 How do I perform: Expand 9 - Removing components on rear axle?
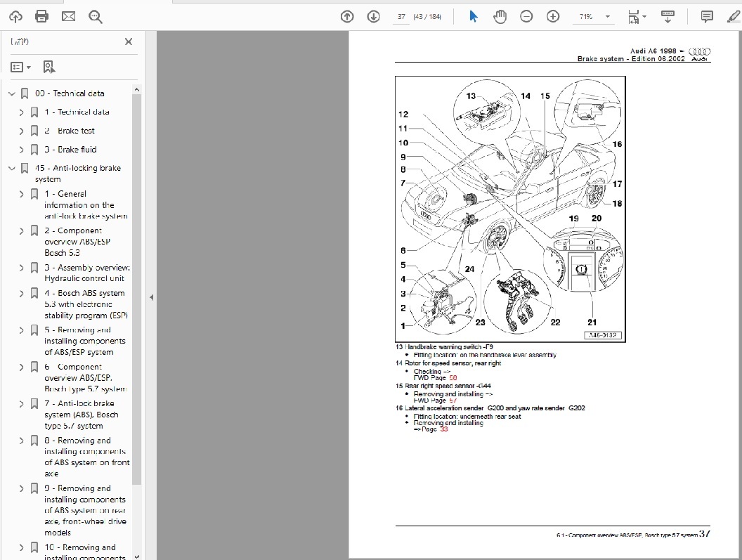coord(21,488)
